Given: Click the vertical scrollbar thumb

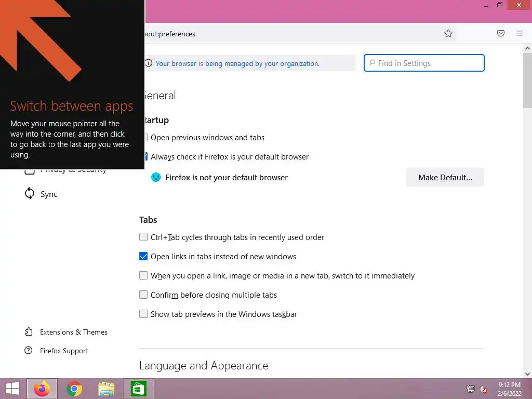Looking at the screenshot, I should click(x=527, y=81).
